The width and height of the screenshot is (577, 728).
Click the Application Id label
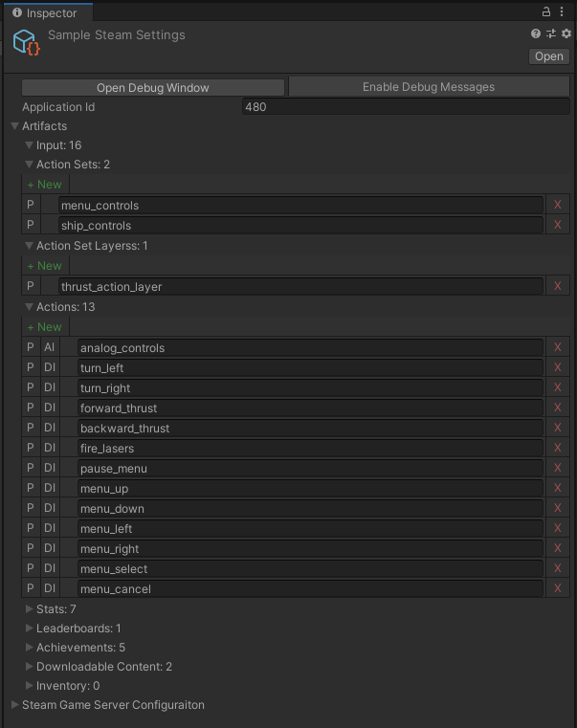pyautogui.click(x=58, y=107)
